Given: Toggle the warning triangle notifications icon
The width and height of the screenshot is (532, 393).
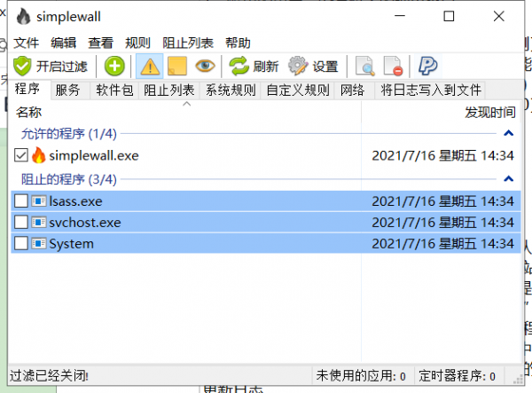Looking at the screenshot, I should (x=150, y=67).
